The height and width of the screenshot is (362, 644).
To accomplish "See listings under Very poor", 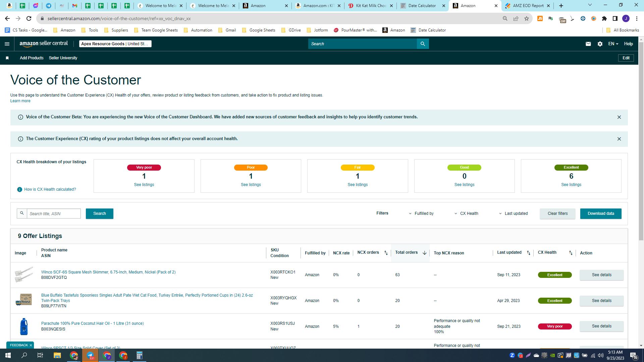I will 144,185.
